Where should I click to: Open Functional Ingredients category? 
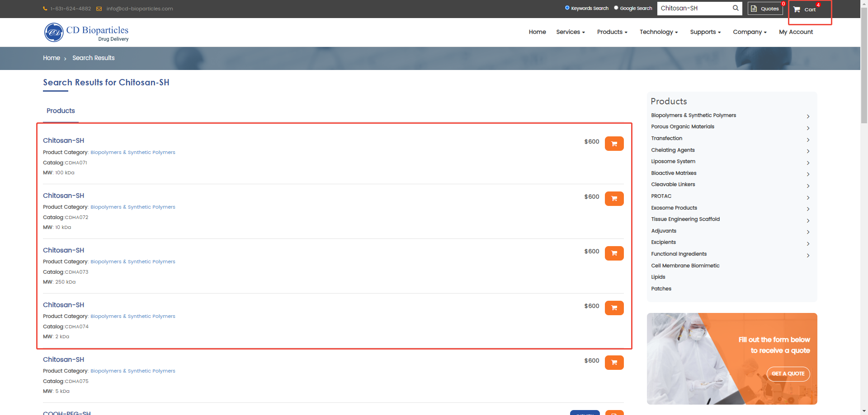click(x=679, y=254)
